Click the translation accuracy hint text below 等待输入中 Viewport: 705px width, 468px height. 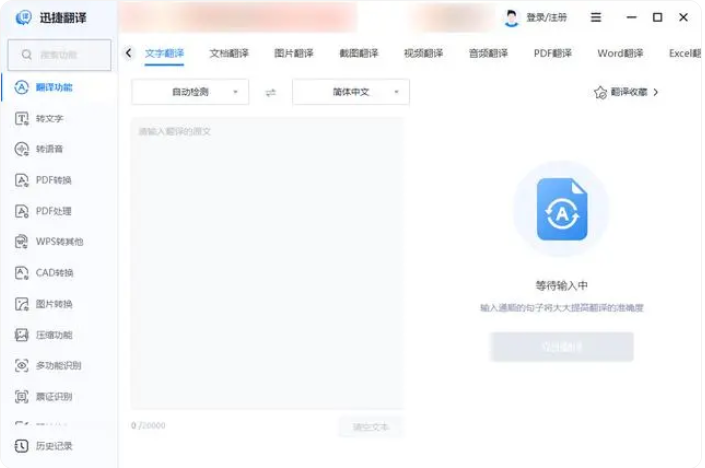point(562,308)
